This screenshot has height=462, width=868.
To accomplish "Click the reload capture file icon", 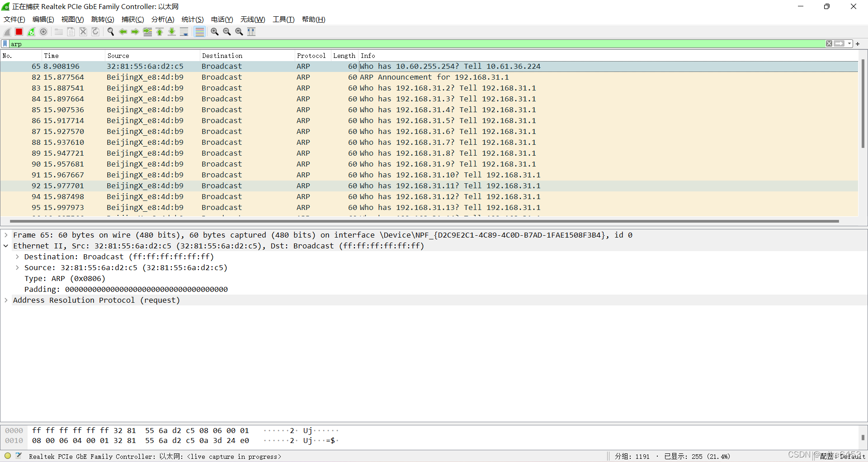I will pos(95,32).
